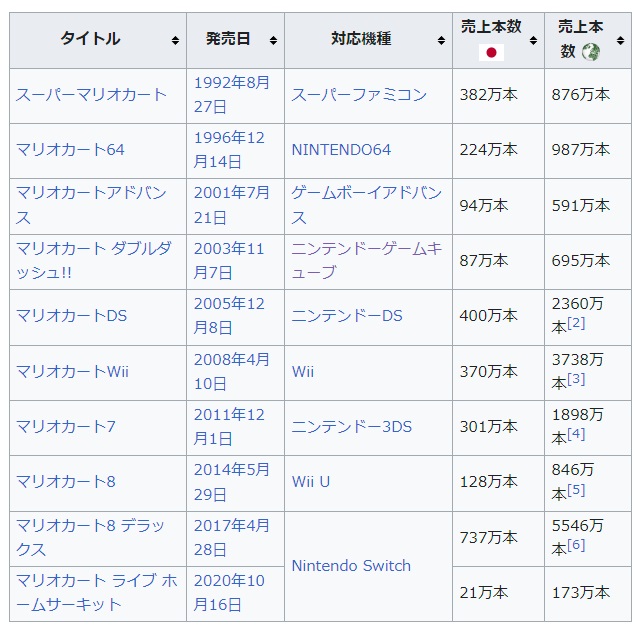Open ニンテンドーゲームキューブ platform link

(367, 260)
